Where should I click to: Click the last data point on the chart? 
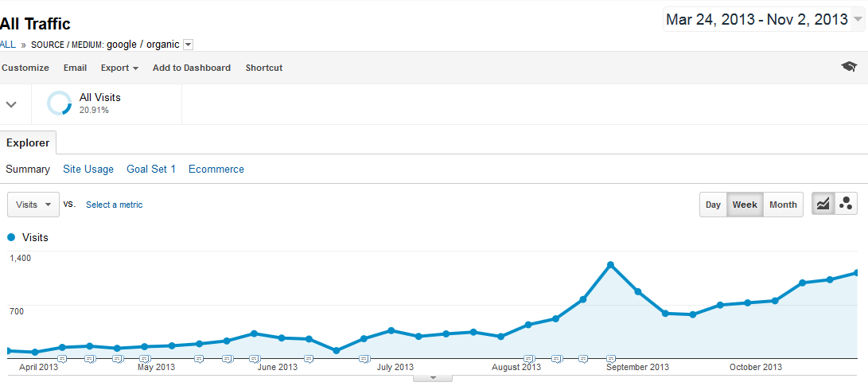point(857,272)
